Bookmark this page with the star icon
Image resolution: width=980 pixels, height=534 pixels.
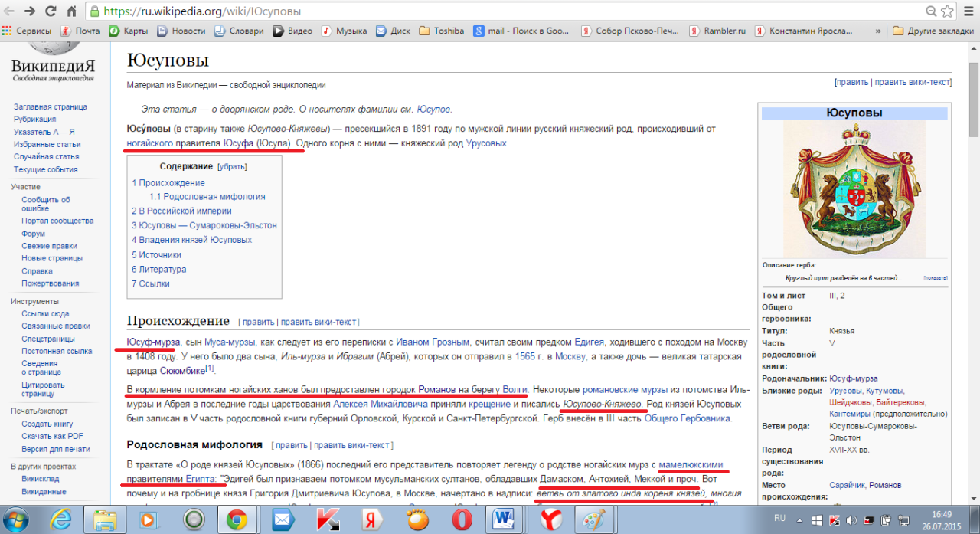click(947, 11)
